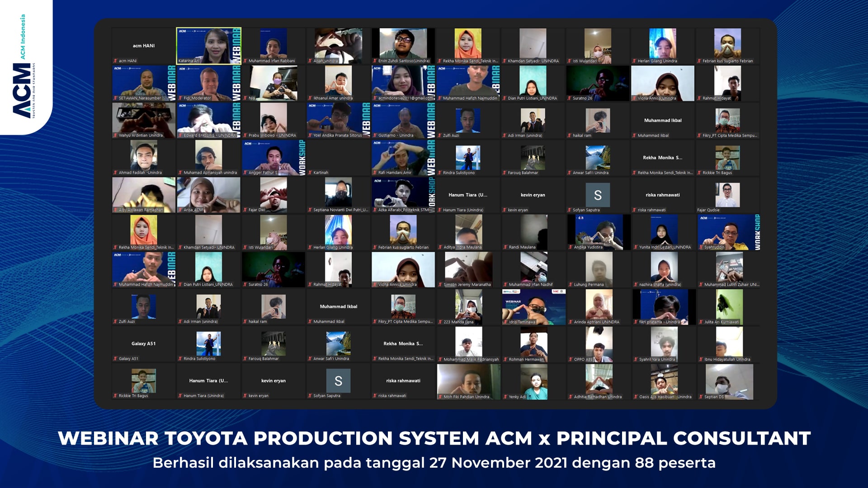Screen dimensions: 868x488
Task: Click muted mic icon next to Galaxy A51
Action: coord(115,359)
